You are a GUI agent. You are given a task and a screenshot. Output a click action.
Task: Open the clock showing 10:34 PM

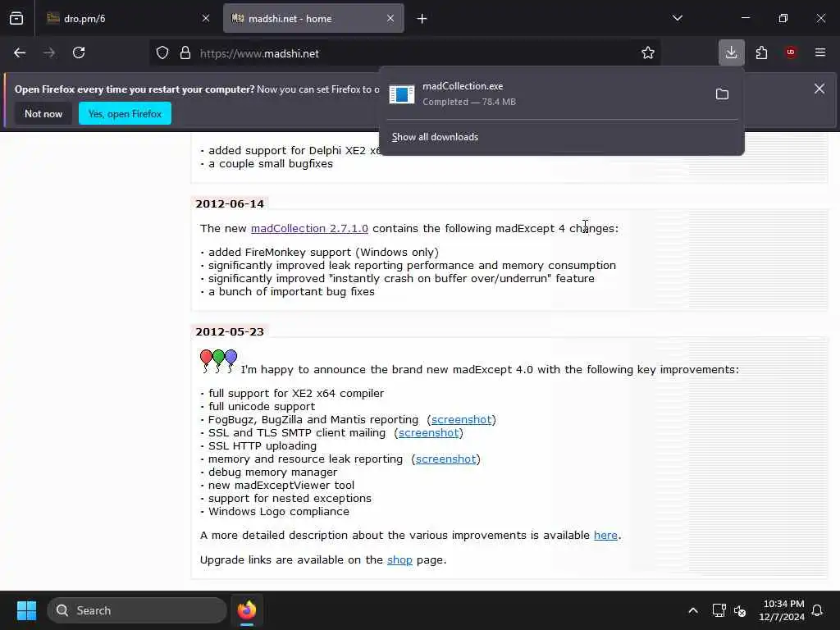point(782,610)
